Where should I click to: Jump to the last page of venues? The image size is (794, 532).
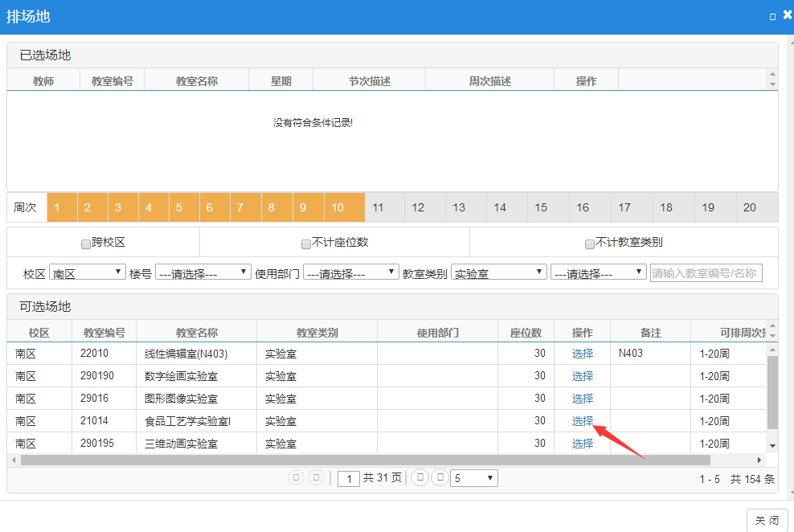coord(440,477)
